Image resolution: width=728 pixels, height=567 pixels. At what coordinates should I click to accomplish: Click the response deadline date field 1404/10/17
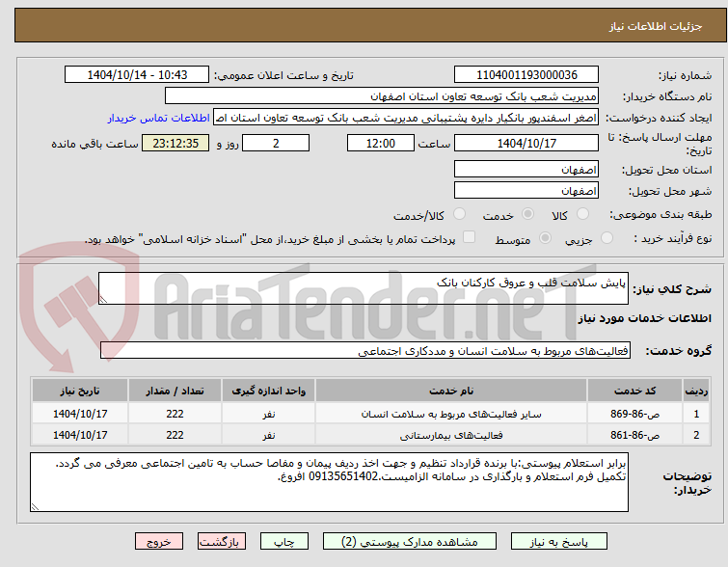pos(526,143)
